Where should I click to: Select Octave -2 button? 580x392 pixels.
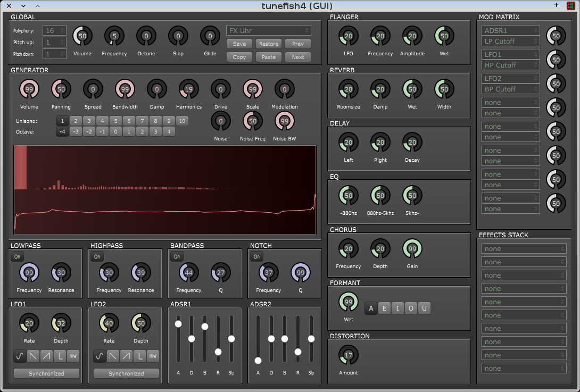89,132
